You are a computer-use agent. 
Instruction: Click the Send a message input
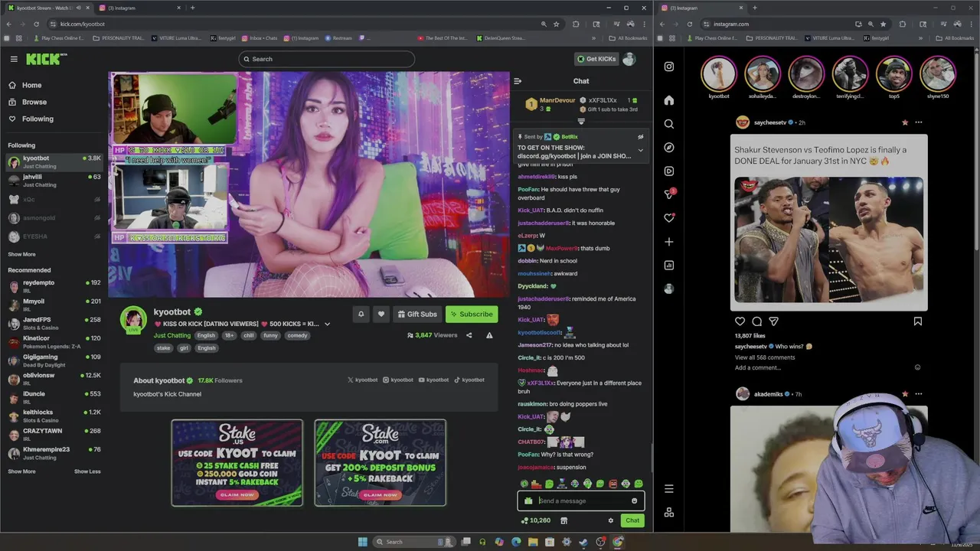581,501
